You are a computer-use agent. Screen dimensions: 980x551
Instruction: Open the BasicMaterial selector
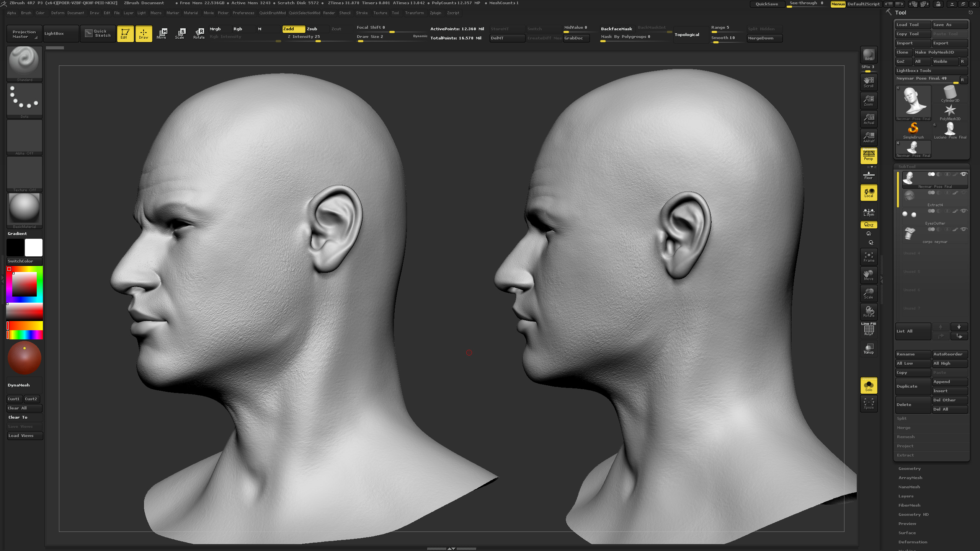click(x=24, y=210)
